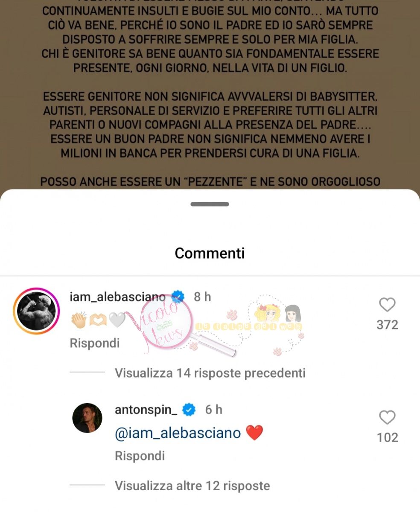Open the iam_alebasciano username link

(x=117, y=297)
